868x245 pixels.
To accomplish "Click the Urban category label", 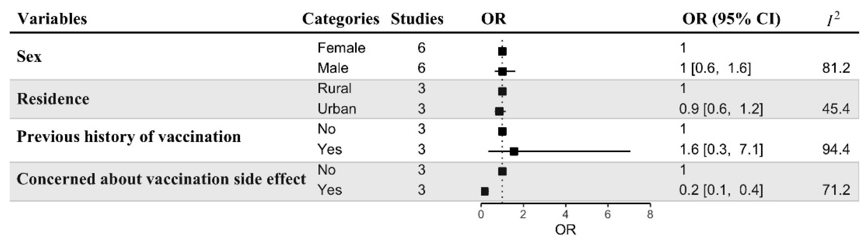I will click(x=337, y=109).
